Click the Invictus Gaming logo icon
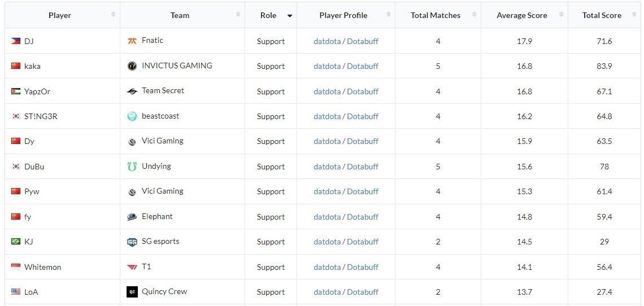This screenshot has height=306, width=644. pyautogui.click(x=132, y=65)
